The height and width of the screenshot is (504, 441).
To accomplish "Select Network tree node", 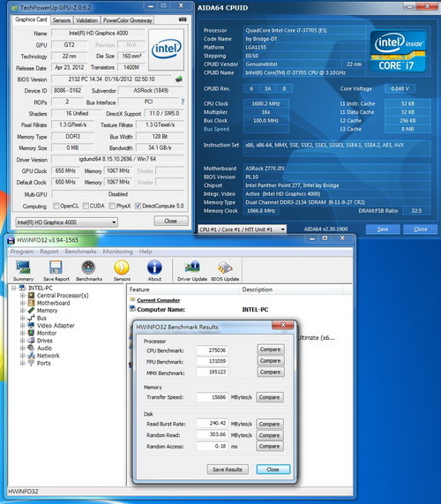I will 49,356.
